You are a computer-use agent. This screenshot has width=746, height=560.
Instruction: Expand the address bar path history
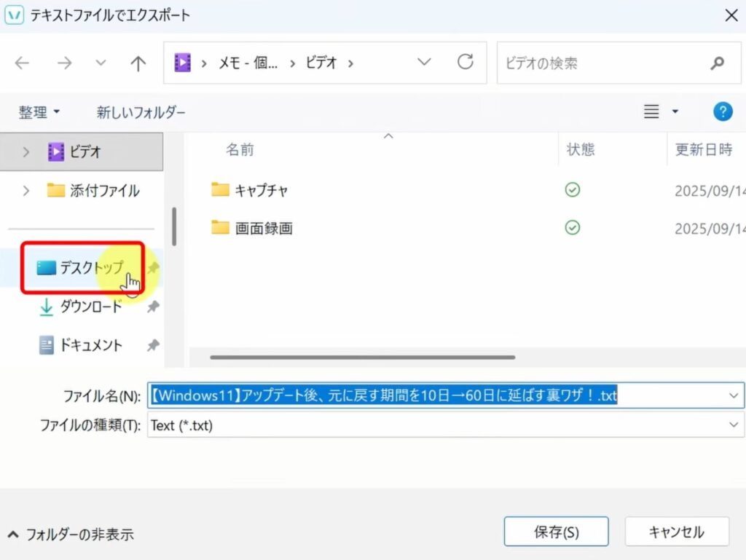coord(424,63)
